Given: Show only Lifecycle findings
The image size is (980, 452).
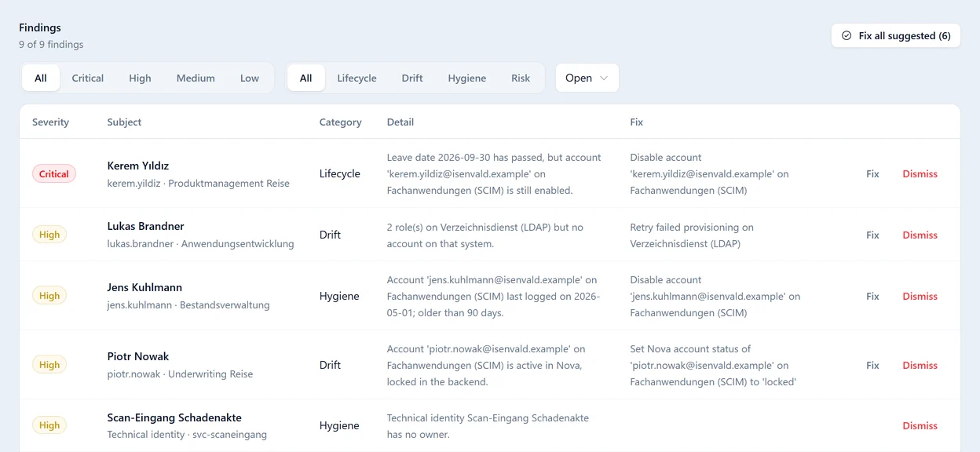Looking at the screenshot, I should point(357,78).
